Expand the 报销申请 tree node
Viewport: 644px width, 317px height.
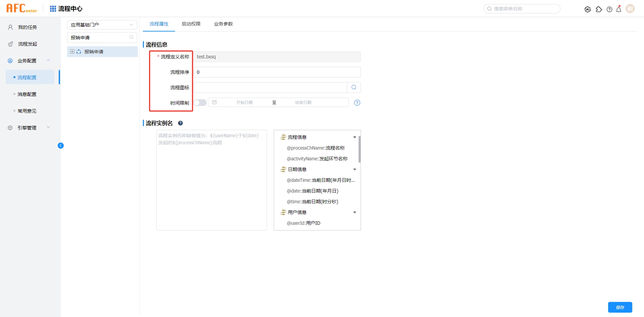[x=72, y=52]
